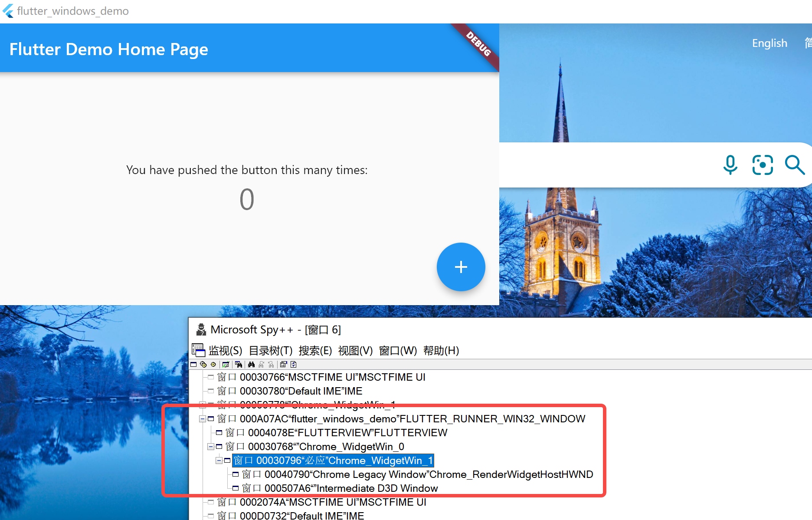Click the search magnifier icon on the webpage
812x520 pixels.
[795, 165]
